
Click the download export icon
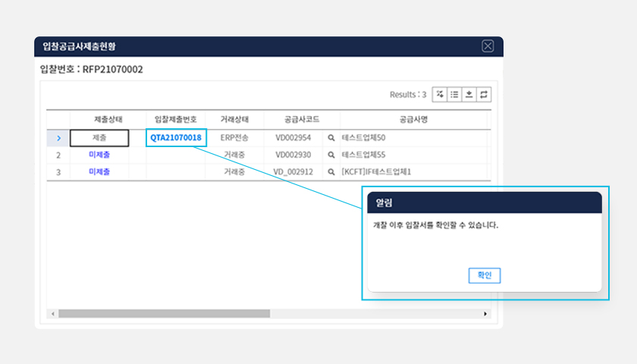point(469,95)
